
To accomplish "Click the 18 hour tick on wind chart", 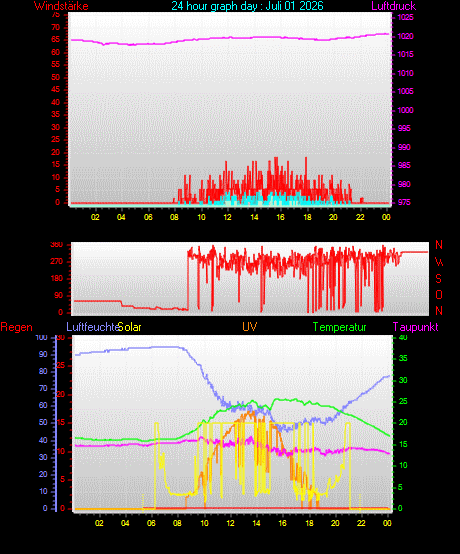I will pos(307,217).
